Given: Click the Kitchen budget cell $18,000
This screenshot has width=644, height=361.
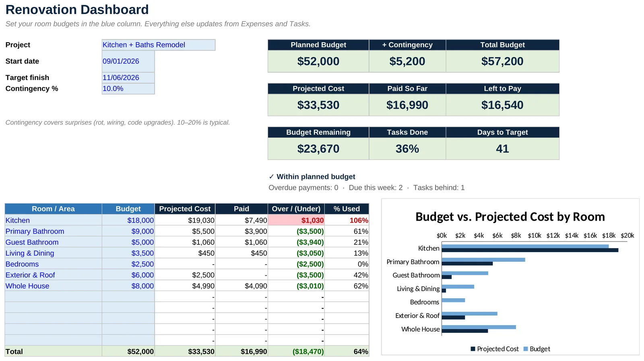Looking at the screenshot, I should coord(128,220).
